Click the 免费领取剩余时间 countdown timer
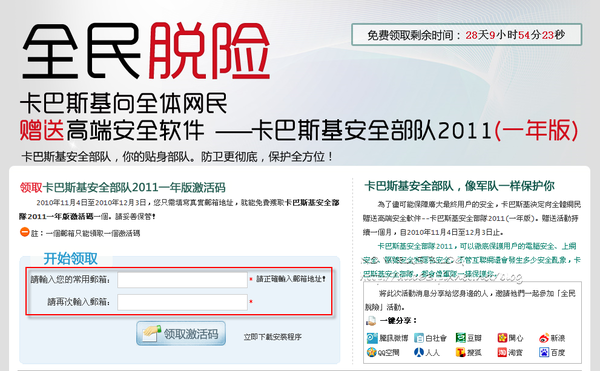This screenshot has width=600, height=371. 466,35
